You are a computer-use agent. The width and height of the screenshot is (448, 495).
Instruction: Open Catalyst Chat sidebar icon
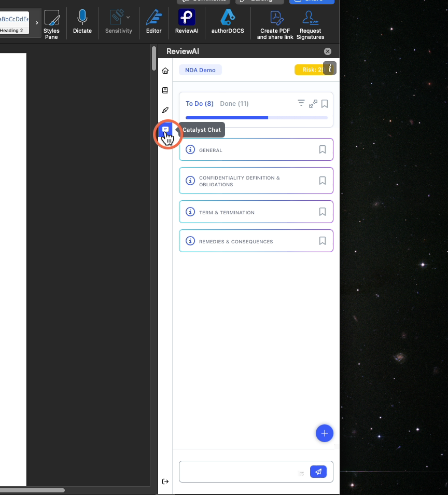click(165, 129)
